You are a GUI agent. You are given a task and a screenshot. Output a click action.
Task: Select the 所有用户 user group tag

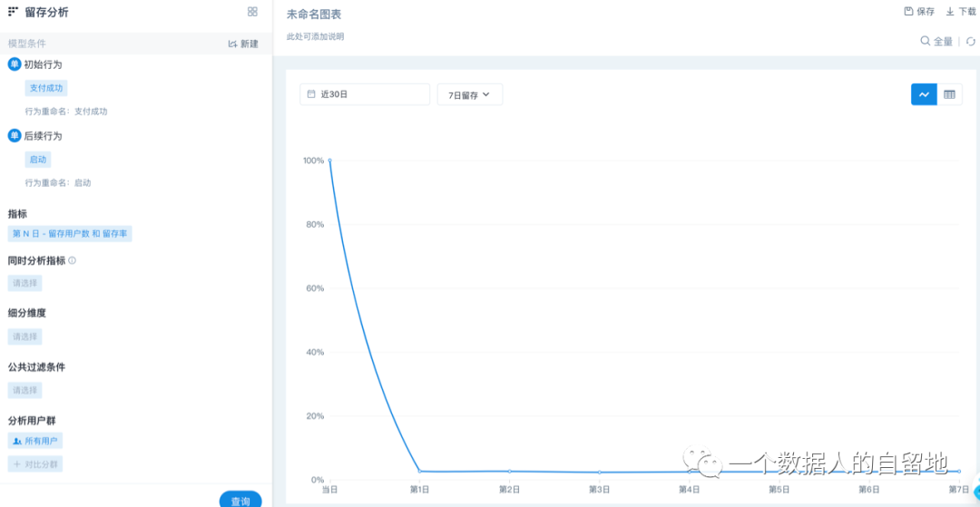coord(35,441)
